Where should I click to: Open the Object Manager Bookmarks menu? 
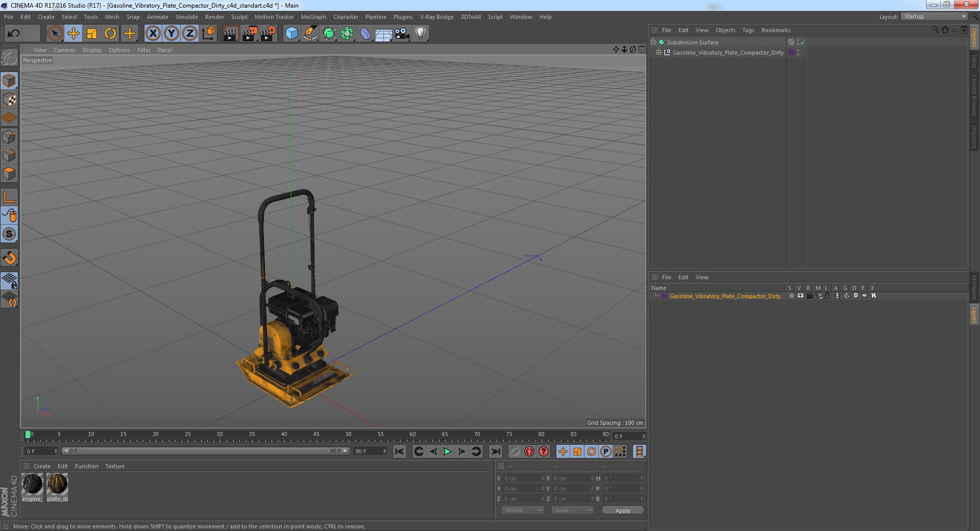click(775, 30)
